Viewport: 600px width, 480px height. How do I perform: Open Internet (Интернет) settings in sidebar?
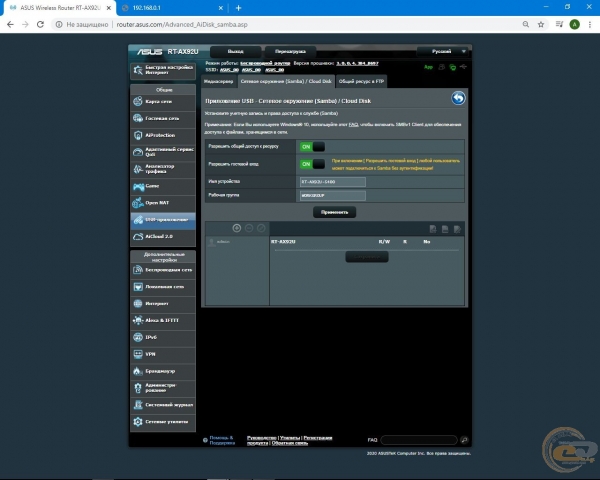(x=163, y=304)
